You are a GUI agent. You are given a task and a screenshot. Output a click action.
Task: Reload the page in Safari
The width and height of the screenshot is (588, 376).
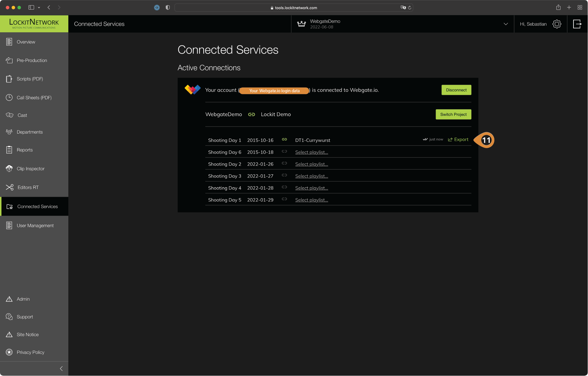(409, 8)
